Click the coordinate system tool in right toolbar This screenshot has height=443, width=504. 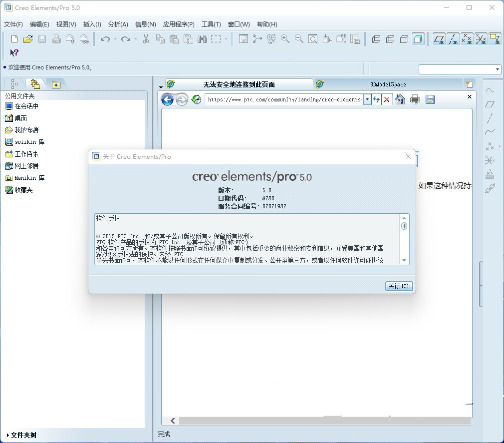click(x=490, y=160)
